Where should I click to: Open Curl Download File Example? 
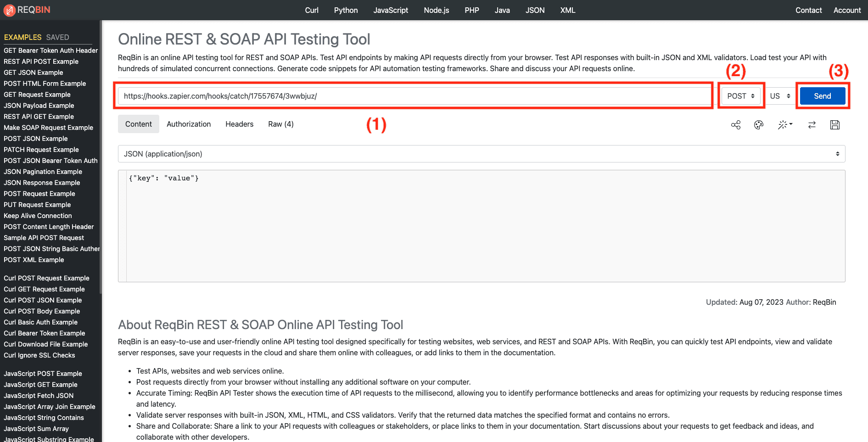pos(46,344)
